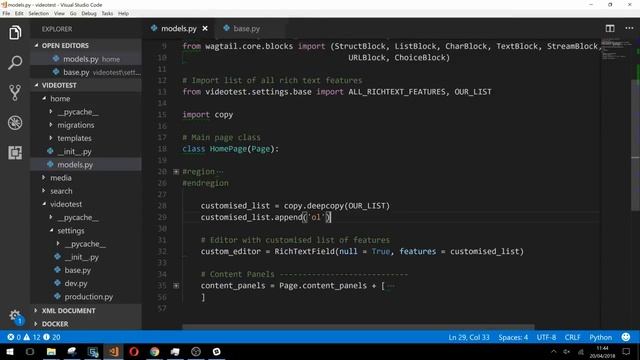Click the editor horizontal scrollbar
Screen dimensions: 640x360
[358, 327]
